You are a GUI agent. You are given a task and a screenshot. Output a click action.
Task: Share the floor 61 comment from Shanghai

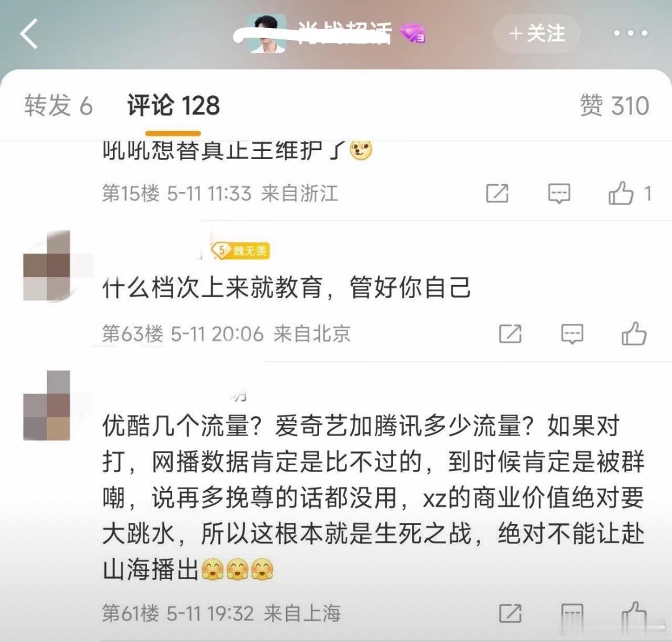[x=510, y=613]
